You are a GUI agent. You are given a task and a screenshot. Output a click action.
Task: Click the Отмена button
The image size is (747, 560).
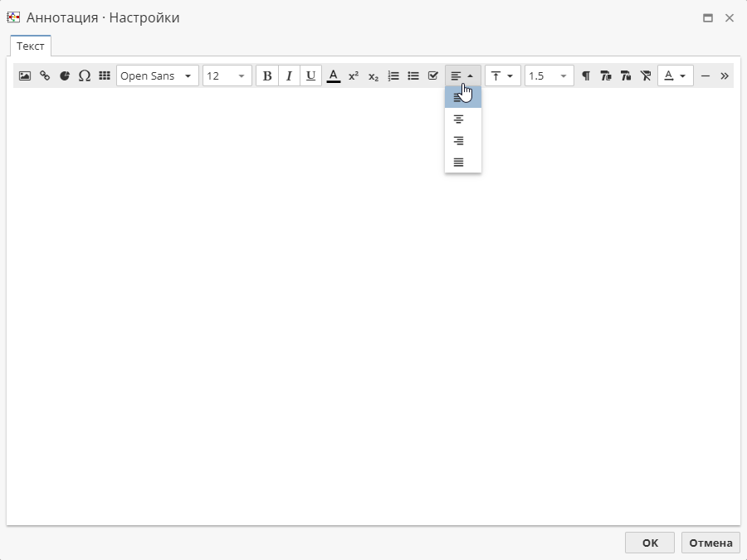pos(710,543)
